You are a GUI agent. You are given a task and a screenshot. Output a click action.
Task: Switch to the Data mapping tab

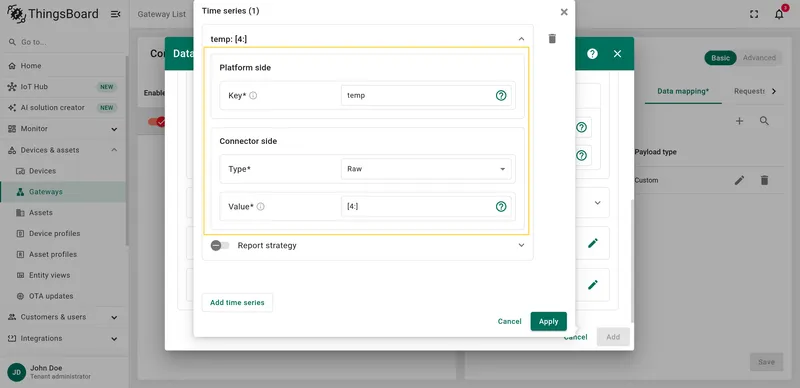[x=683, y=91]
